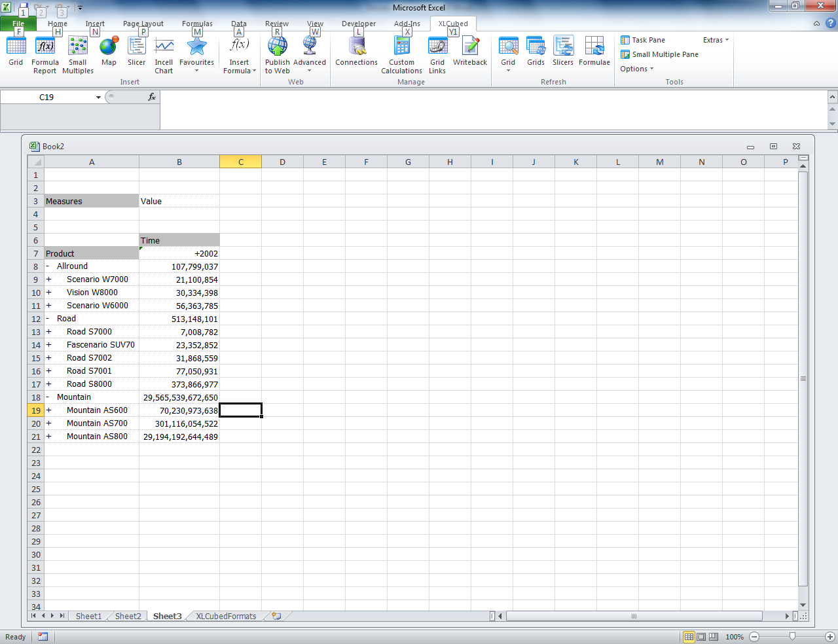Switch to Page Break Preview

point(714,637)
